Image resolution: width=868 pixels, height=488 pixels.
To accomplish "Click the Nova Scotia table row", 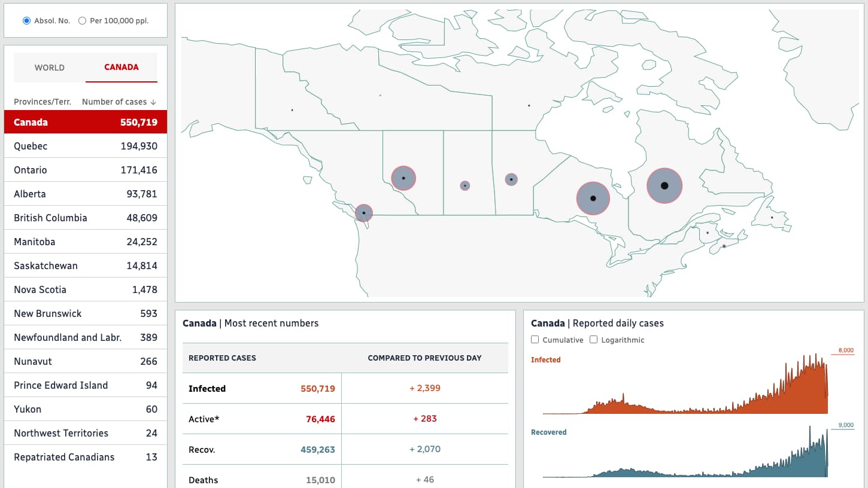I will pyautogui.click(x=86, y=289).
